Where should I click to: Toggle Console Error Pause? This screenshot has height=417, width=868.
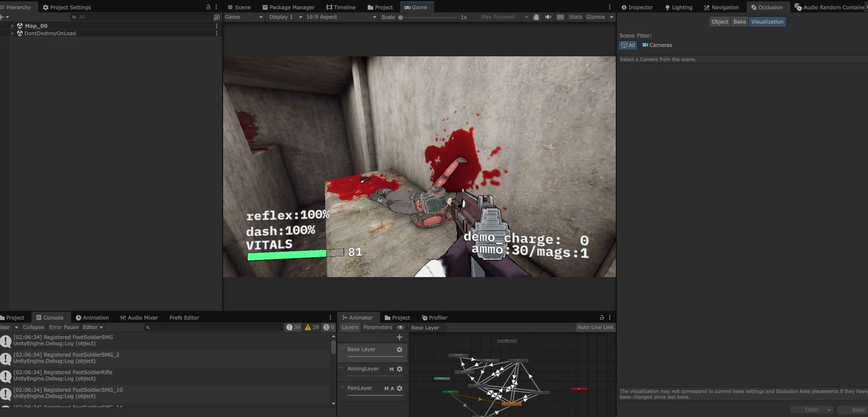tap(64, 327)
